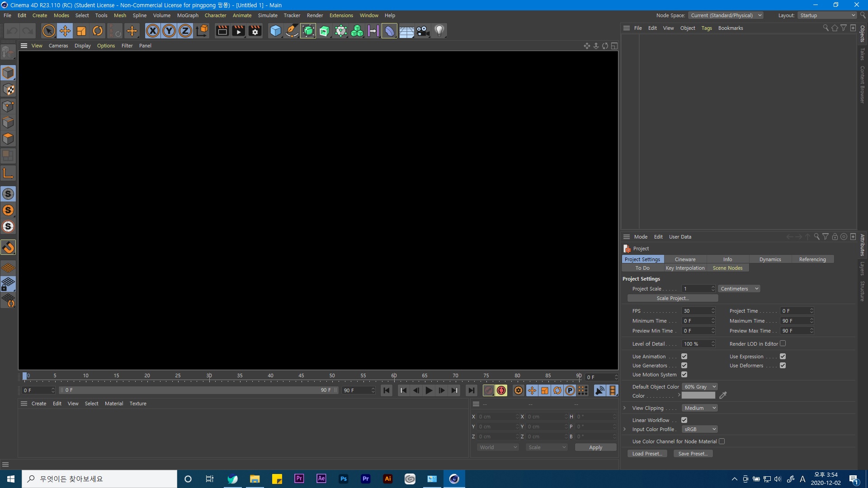Open Input Color Profile sRGB dropdown

coord(700,429)
